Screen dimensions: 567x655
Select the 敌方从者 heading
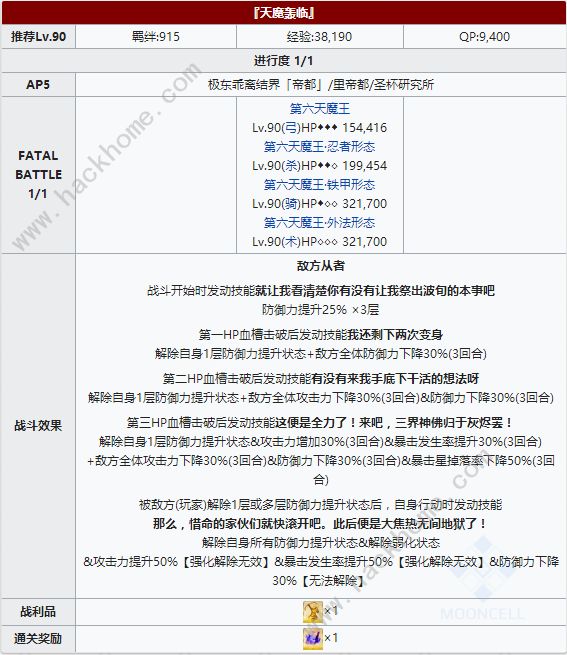320,266
